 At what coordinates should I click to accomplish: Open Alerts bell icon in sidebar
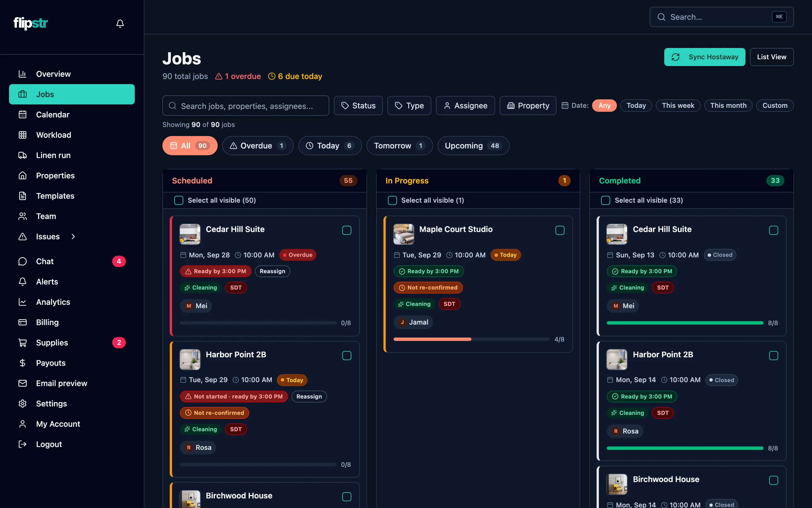23,282
